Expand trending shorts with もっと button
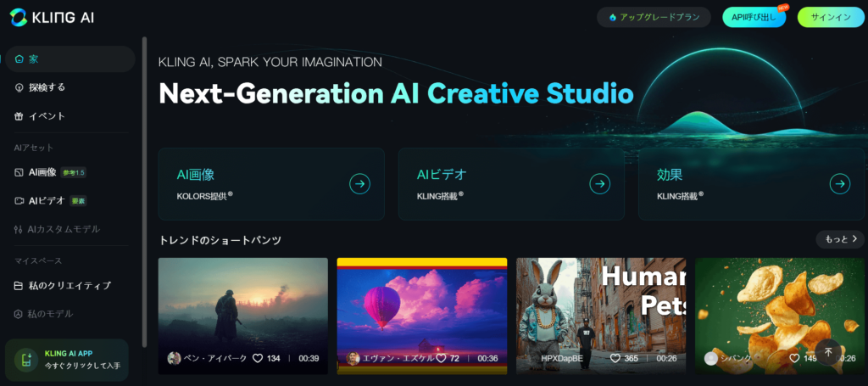The height and width of the screenshot is (386, 868). click(x=840, y=239)
